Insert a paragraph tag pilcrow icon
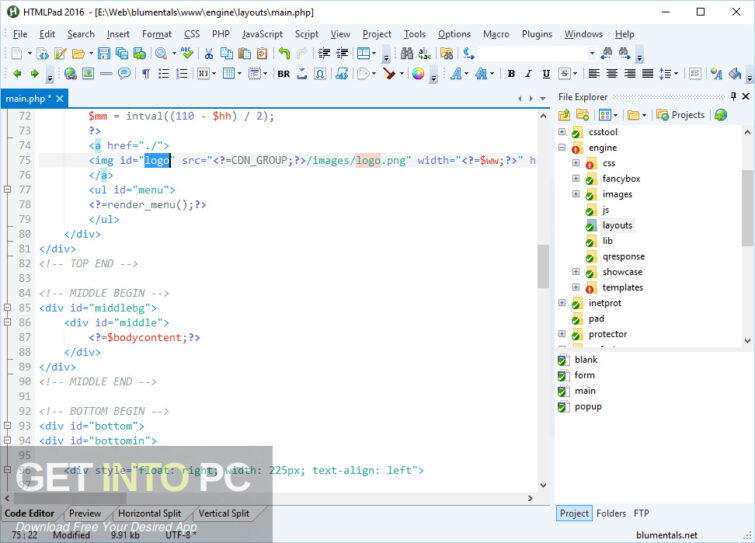Viewport: 755px width, 543px height. (145, 74)
